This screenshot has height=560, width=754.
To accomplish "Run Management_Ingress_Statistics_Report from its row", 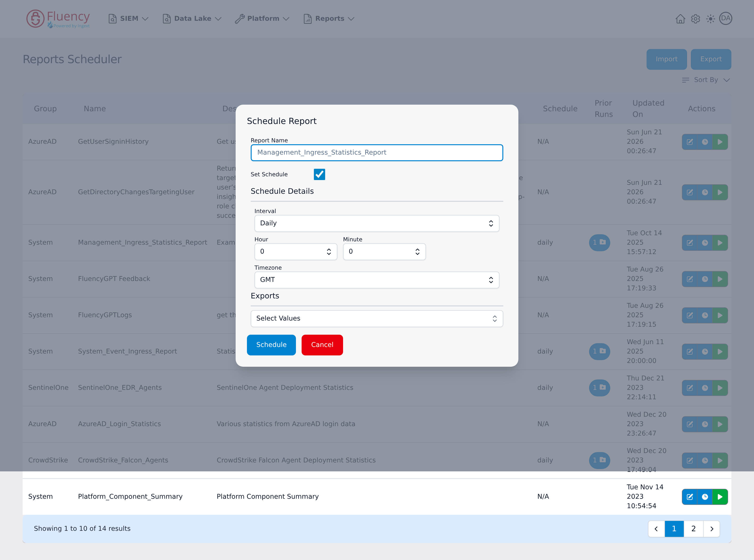I will (x=720, y=243).
